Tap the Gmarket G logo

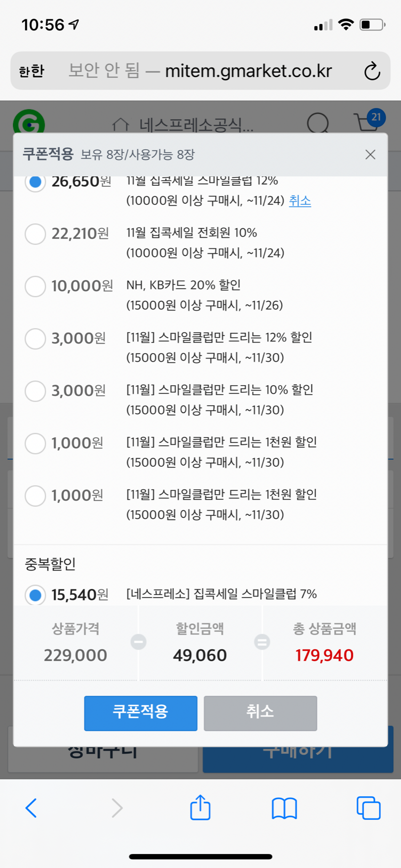[x=29, y=123]
